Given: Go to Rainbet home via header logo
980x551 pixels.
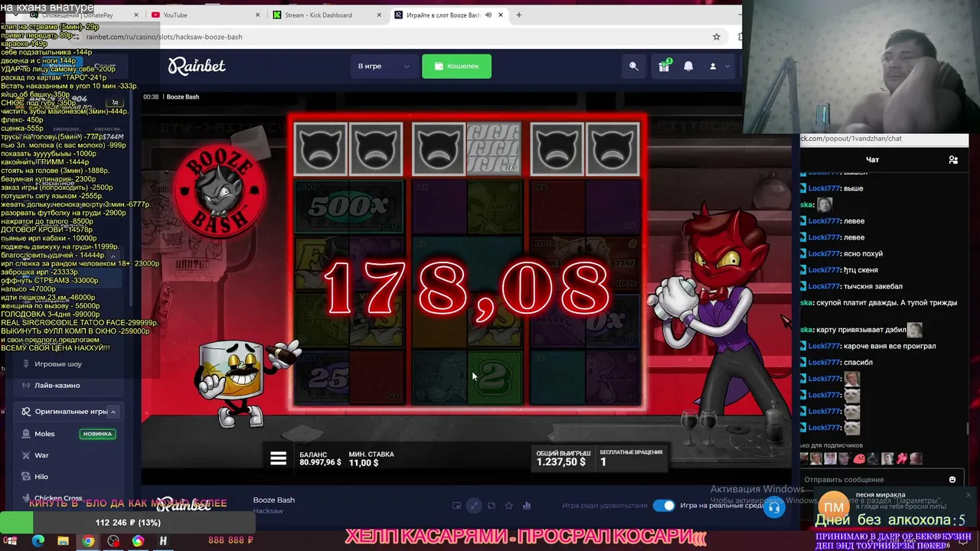Looking at the screenshot, I should coord(197,67).
